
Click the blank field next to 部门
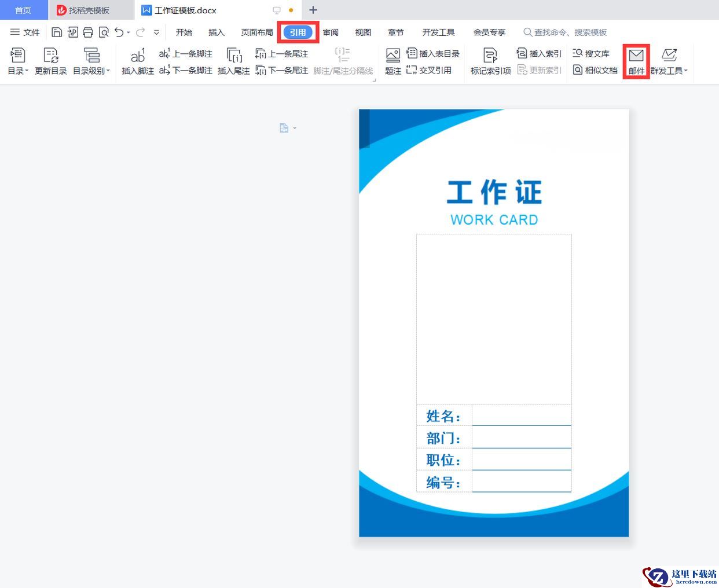[x=522, y=438]
